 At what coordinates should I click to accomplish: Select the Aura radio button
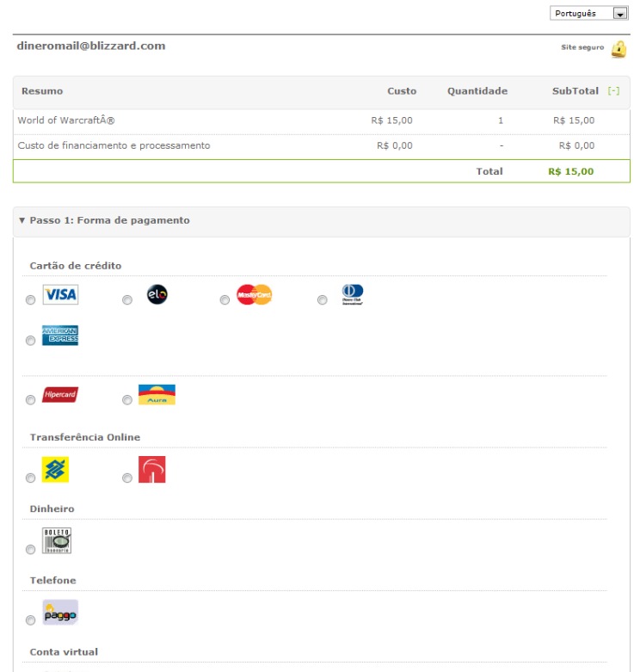coord(127,400)
